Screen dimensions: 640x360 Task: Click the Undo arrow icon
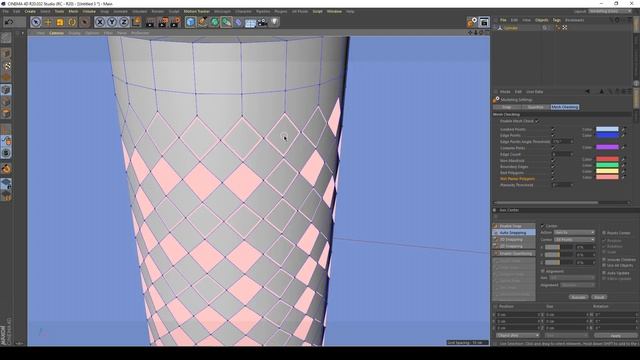coord(9,22)
